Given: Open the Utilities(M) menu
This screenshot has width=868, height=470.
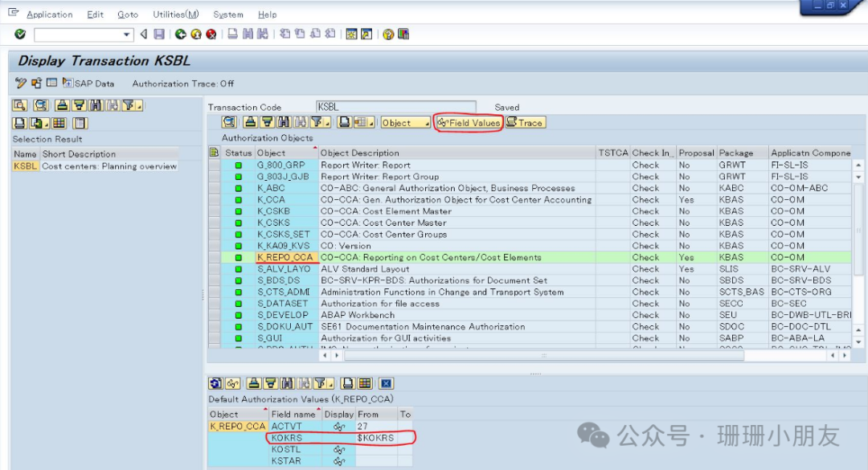Looking at the screenshot, I should pos(176,14).
